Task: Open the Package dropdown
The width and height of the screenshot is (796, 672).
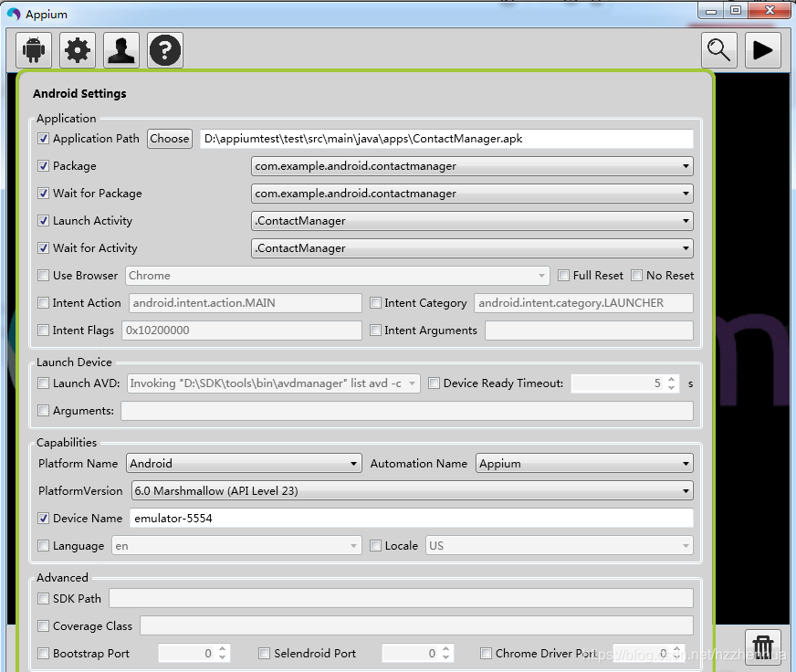Action: (472, 166)
